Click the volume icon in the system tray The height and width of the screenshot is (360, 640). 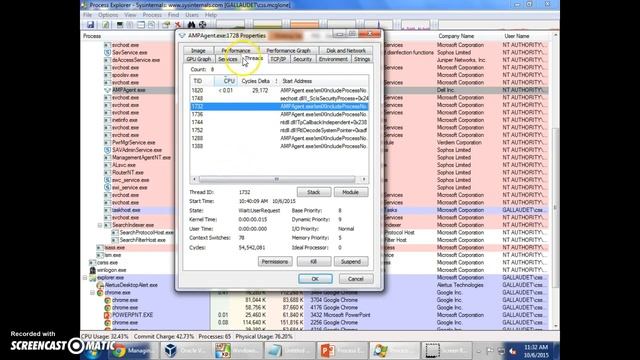tap(513, 351)
